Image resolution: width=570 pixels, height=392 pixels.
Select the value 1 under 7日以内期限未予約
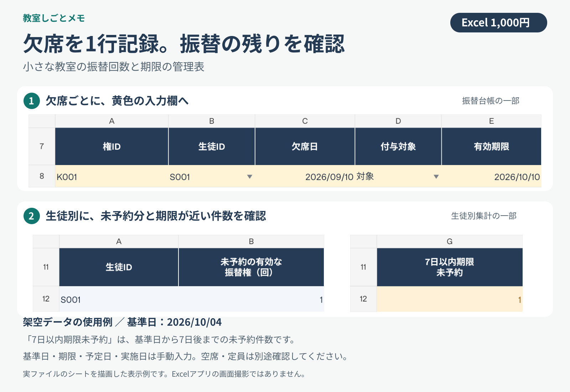pos(450,299)
